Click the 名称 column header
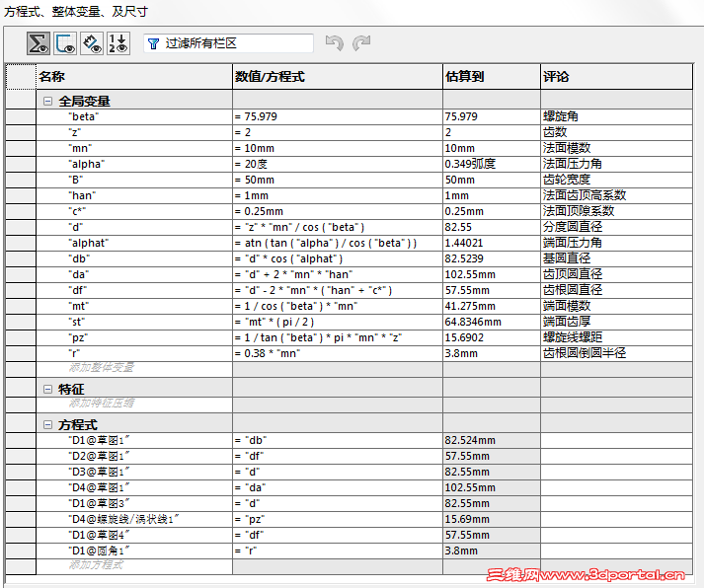 134,77
